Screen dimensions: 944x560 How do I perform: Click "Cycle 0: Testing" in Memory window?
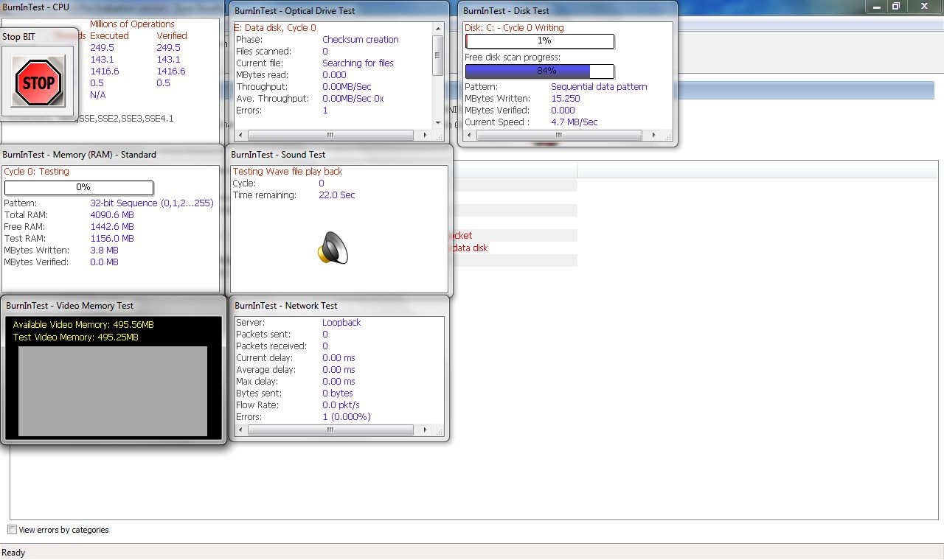tap(37, 172)
